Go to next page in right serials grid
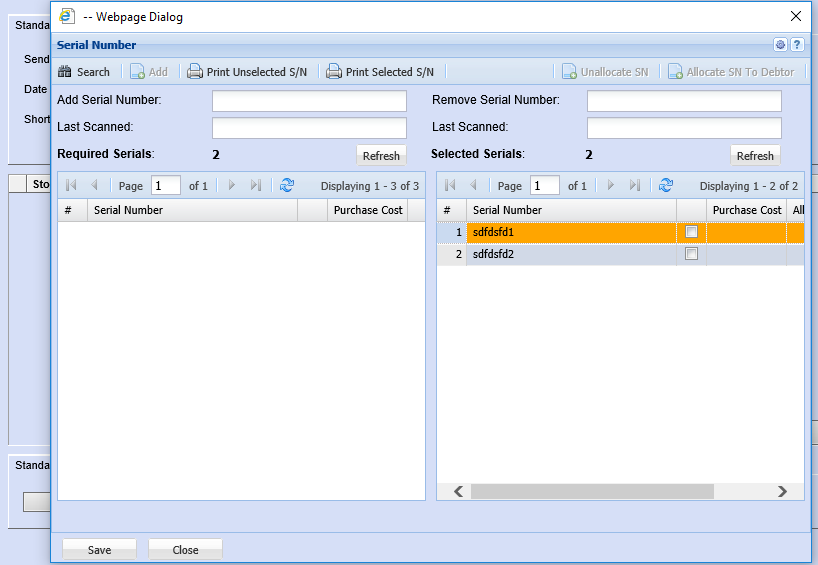818x565 pixels. [611, 186]
